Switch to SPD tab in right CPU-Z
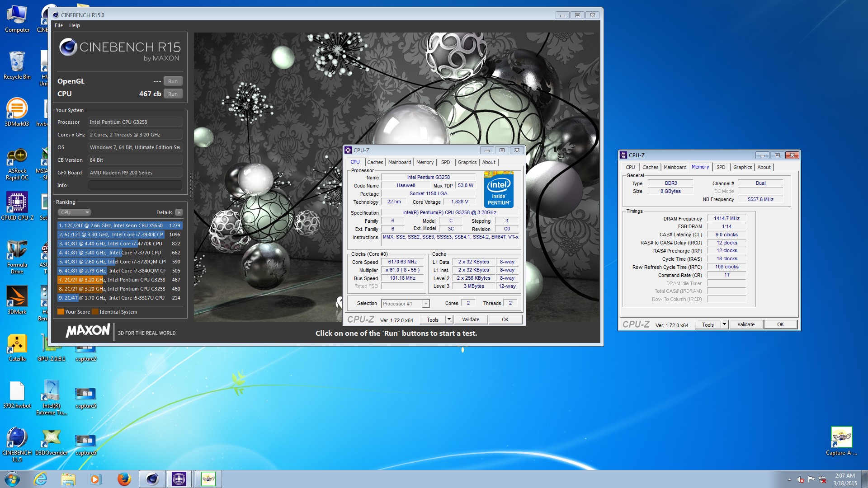868x488 pixels. 721,167
